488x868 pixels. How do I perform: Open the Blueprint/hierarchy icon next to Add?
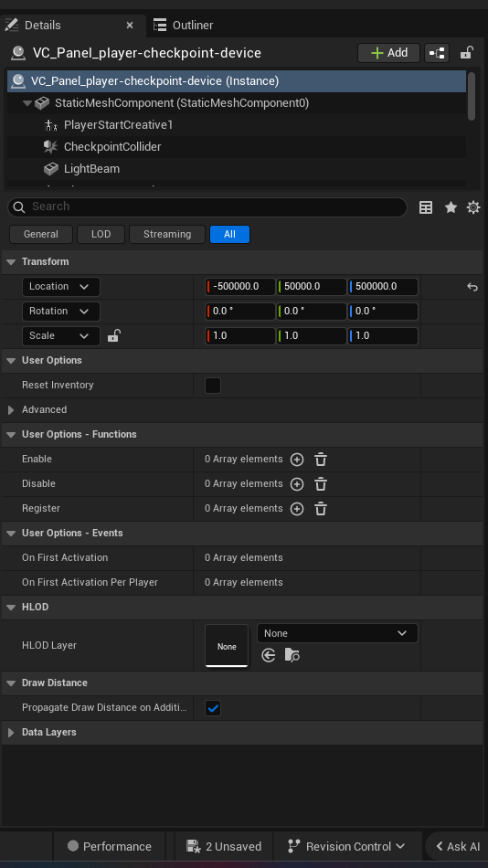tap(437, 53)
